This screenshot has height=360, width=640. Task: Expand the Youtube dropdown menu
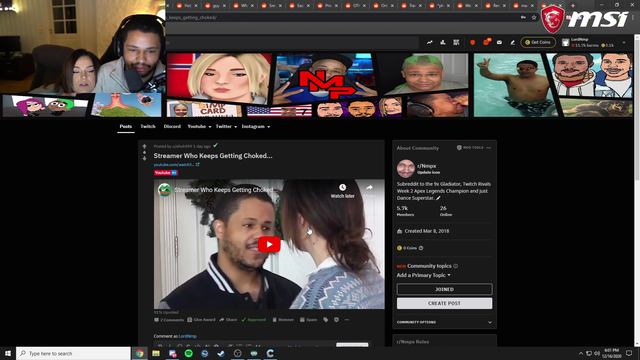coord(199,127)
